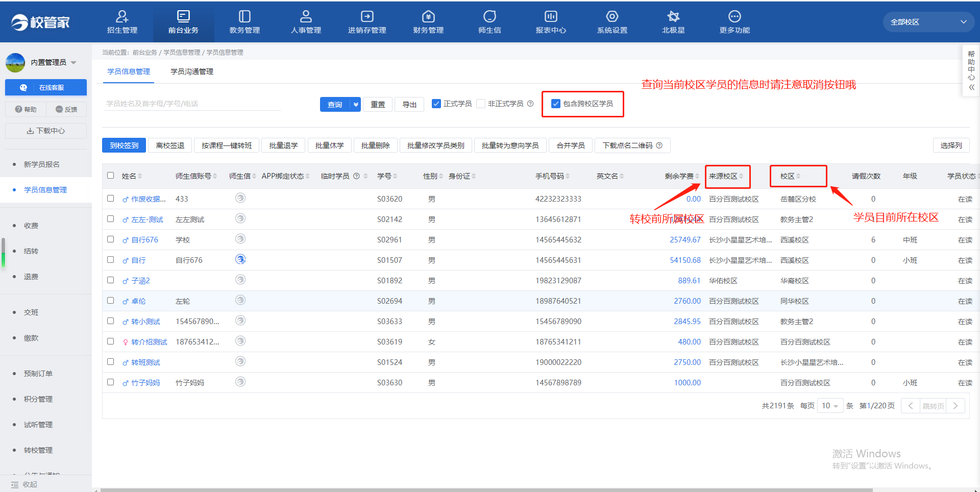Open 人事管理 module icon
The width and height of the screenshot is (980, 492).
[306, 16]
